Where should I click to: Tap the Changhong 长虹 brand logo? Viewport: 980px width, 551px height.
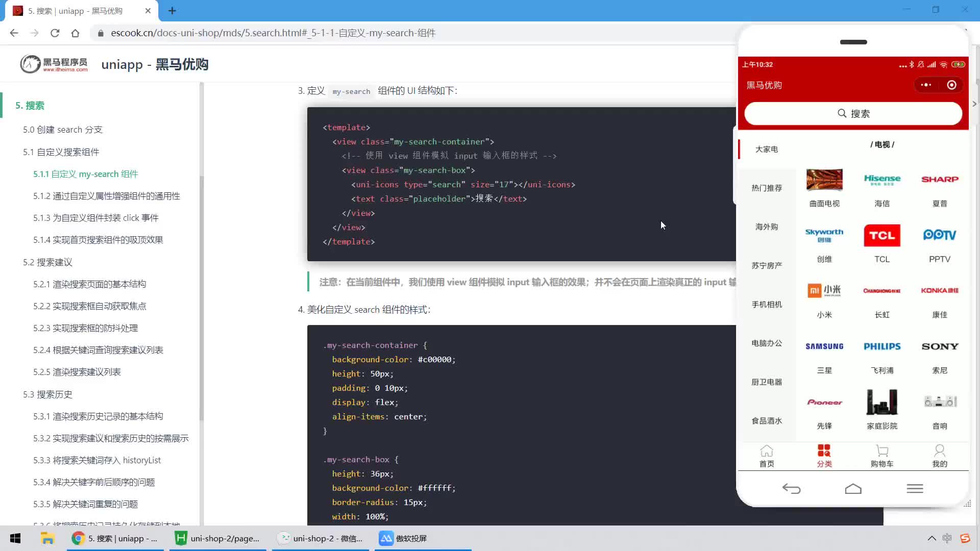click(882, 291)
